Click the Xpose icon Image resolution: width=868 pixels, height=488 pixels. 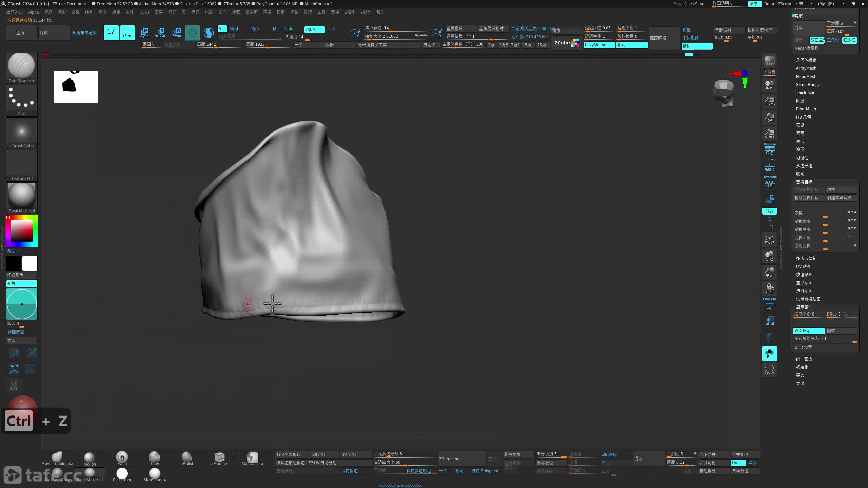769,369
